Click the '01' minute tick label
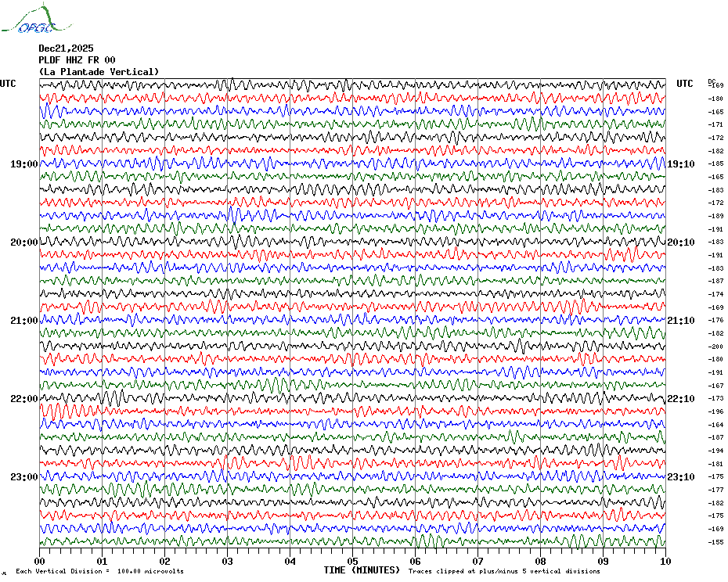This screenshot has height=582, width=728. click(102, 562)
